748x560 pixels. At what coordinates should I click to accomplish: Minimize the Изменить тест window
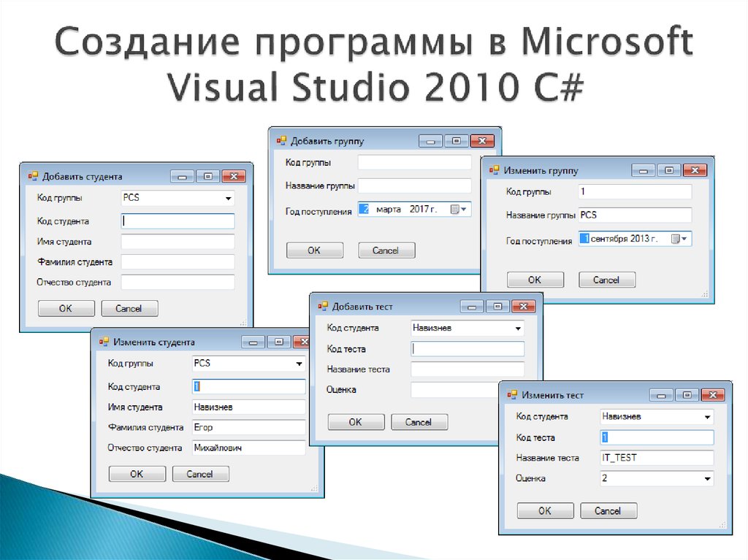click(x=661, y=396)
